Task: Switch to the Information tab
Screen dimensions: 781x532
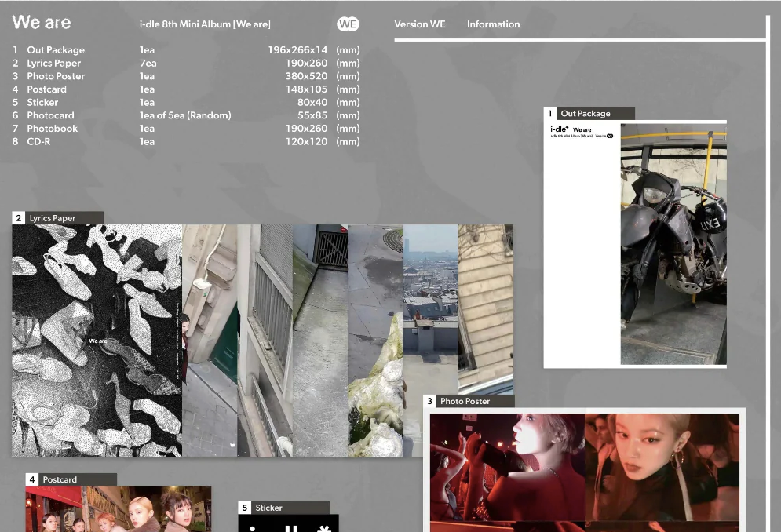Action: (x=493, y=24)
